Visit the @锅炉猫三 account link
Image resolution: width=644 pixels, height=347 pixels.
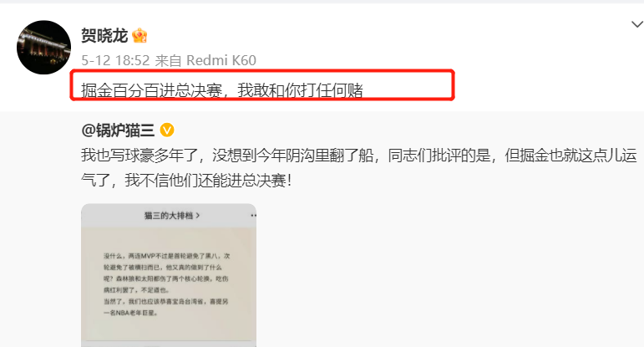click(118, 130)
